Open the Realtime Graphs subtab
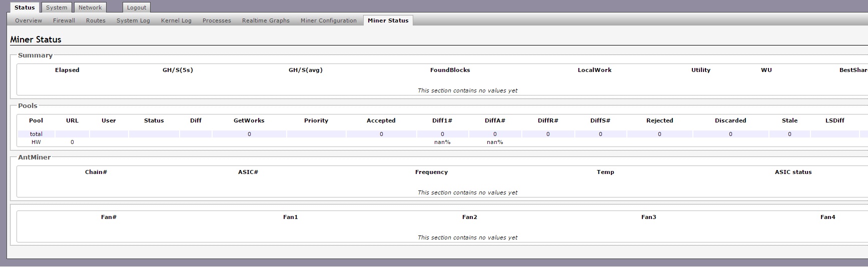 (266, 20)
